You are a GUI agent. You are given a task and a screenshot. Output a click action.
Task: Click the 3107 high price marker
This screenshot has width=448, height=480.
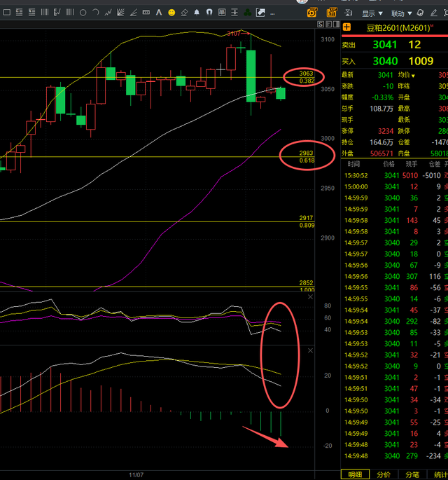pos(234,34)
